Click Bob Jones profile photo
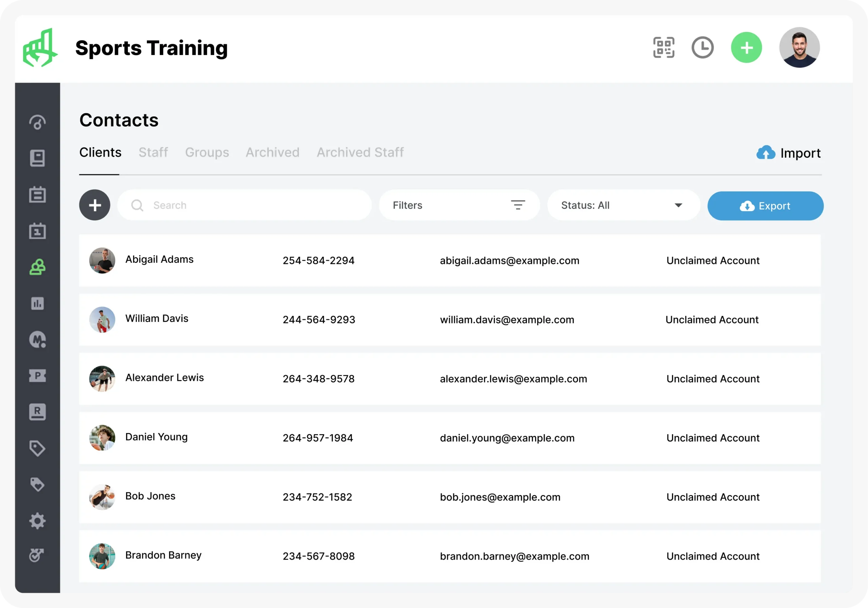868x608 pixels. [x=102, y=497]
